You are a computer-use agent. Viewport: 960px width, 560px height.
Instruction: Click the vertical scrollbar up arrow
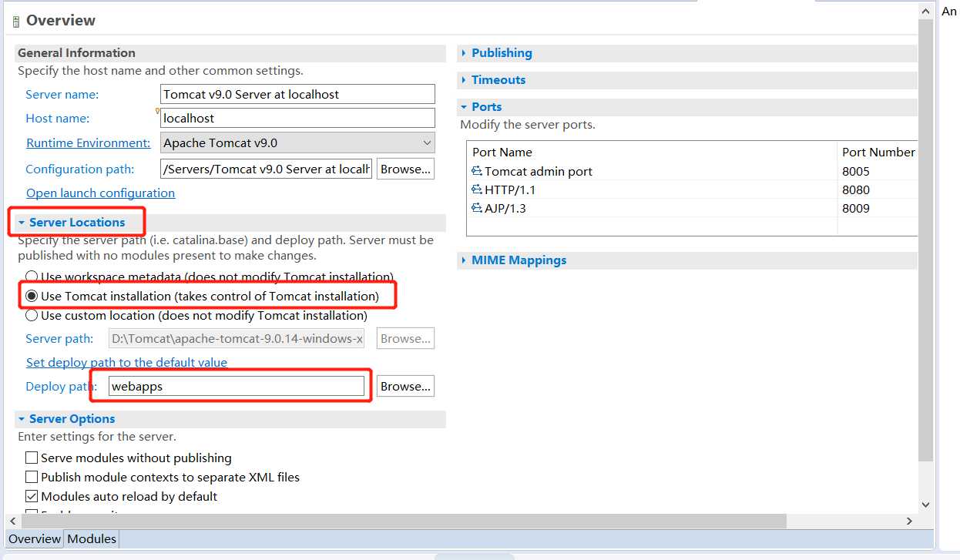[926, 11]
